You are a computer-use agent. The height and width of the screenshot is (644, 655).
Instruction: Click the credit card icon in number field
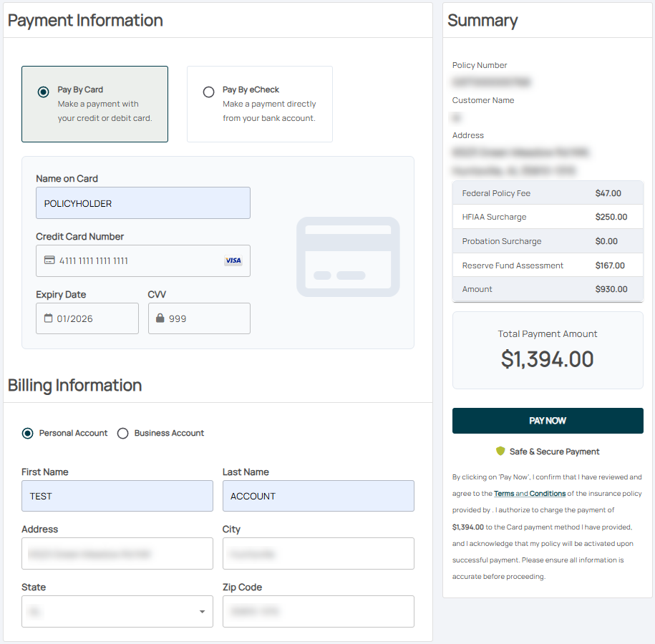(x=49, y=260)
